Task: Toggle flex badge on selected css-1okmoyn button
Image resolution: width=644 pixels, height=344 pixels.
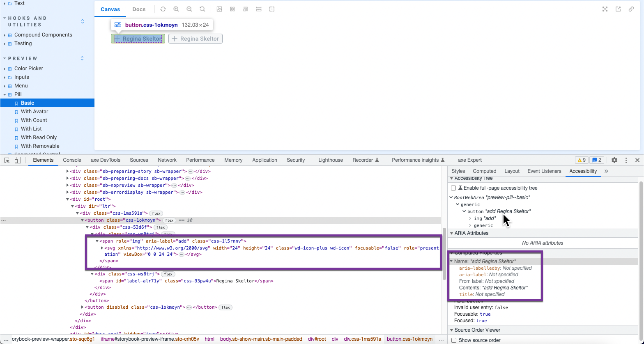Action: point(169,220)
